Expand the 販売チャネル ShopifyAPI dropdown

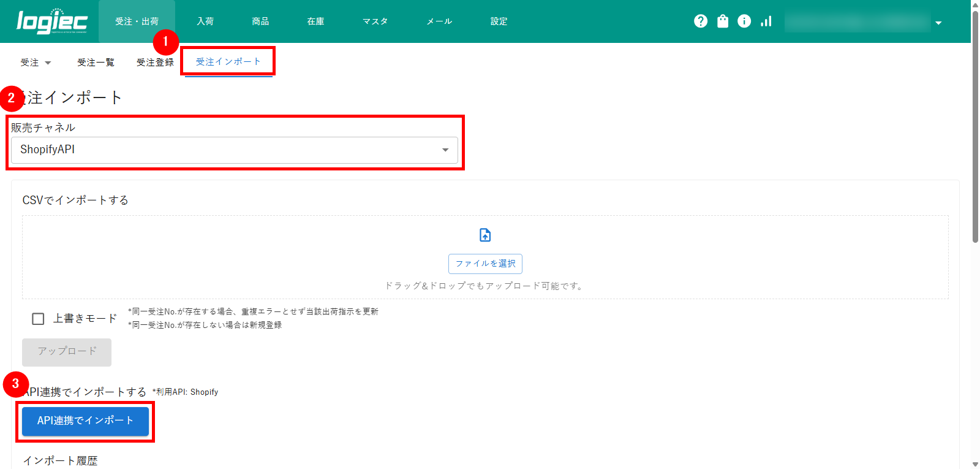tap(234, 150)
